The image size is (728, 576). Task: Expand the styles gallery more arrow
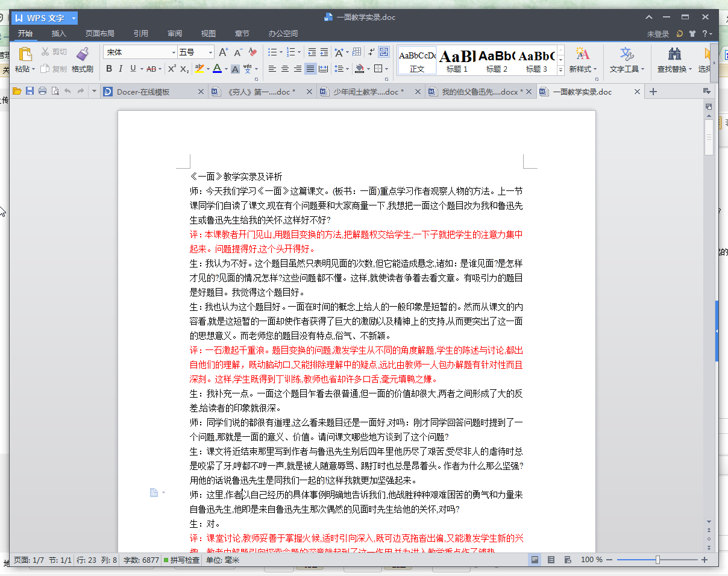click(560, 70)
